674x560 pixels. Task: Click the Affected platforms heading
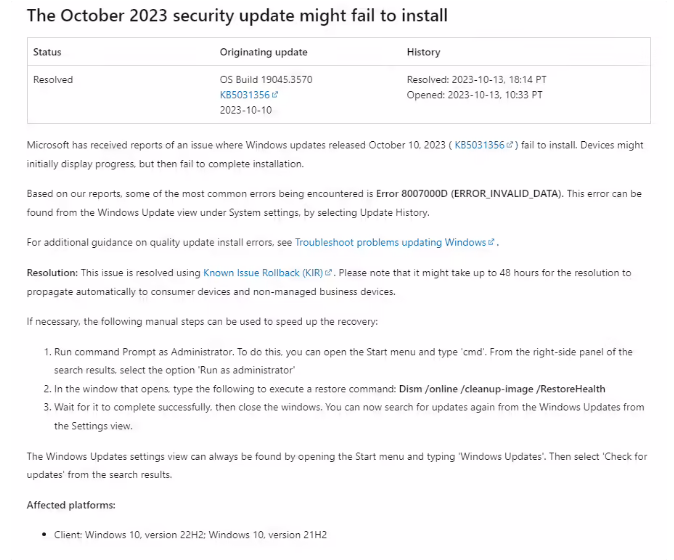(71, 505)
